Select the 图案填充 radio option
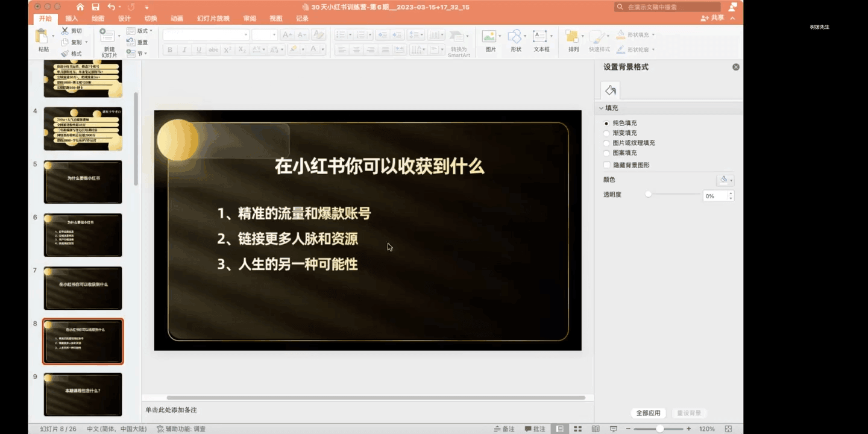Viewport: 868px width, 434px height. coord(606,153)
